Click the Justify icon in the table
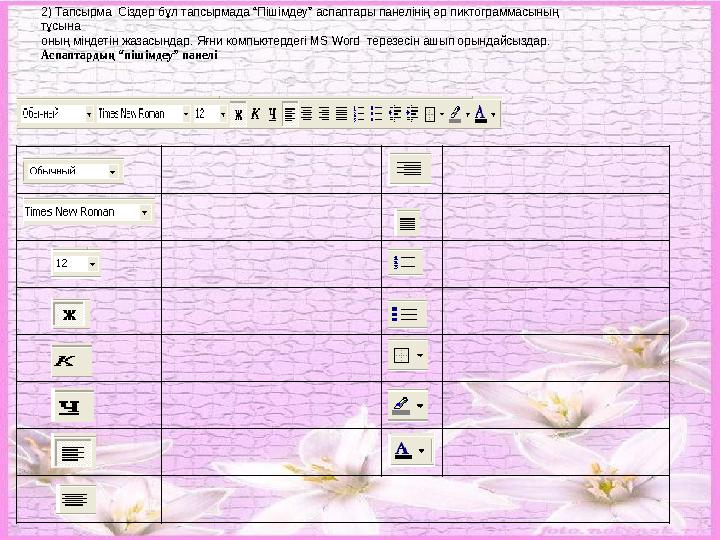720x540 pixels. [x=407, y=223]
